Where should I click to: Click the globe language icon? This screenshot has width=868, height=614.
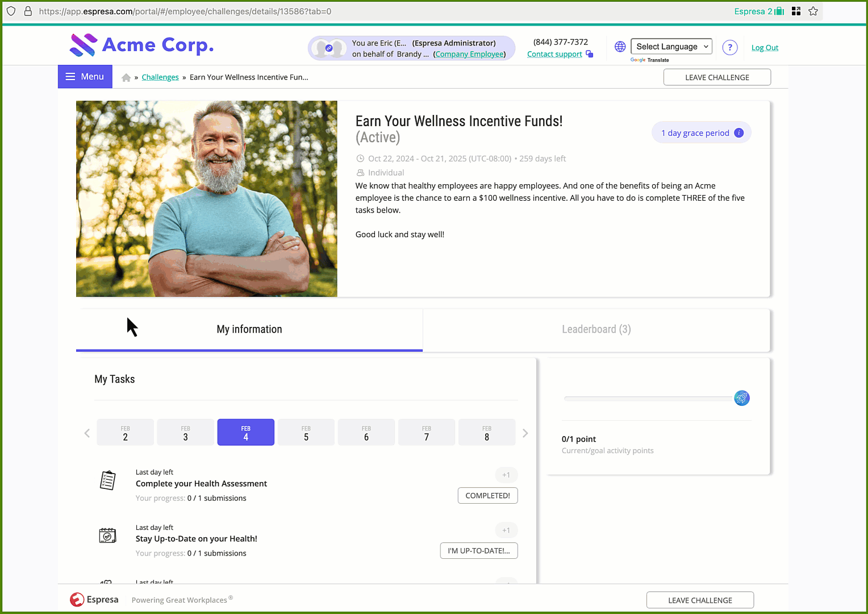click(x=620, y=47)
